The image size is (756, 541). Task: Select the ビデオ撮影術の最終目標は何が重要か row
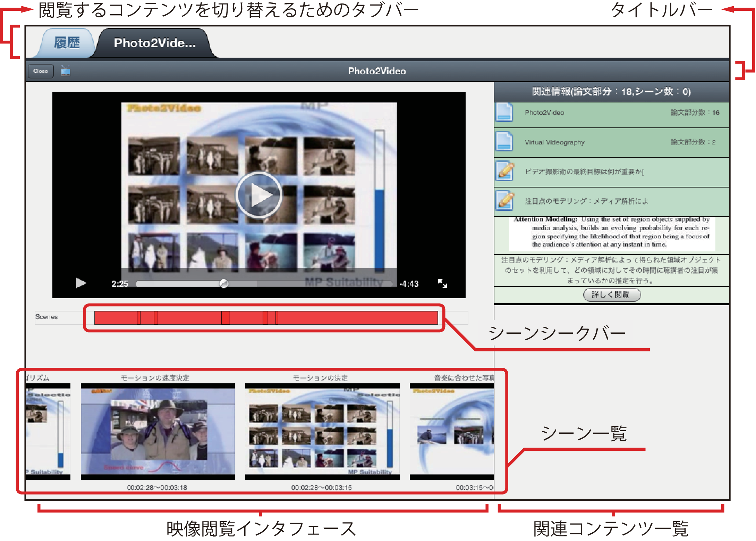click(612, 172)
